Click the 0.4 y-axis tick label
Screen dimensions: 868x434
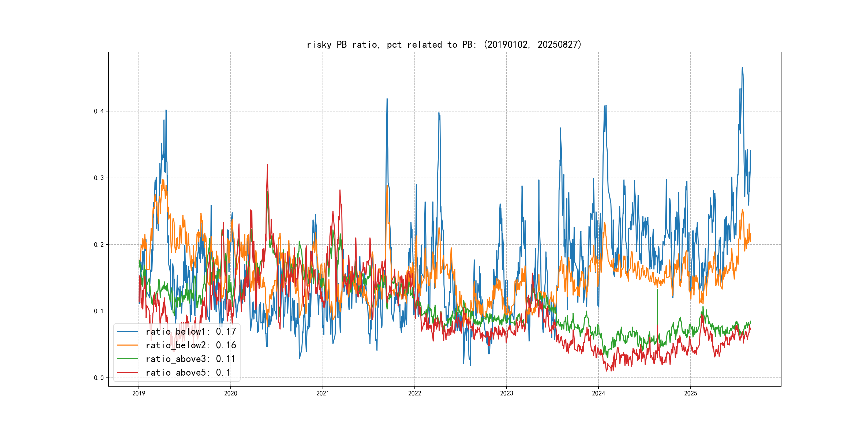99,111
